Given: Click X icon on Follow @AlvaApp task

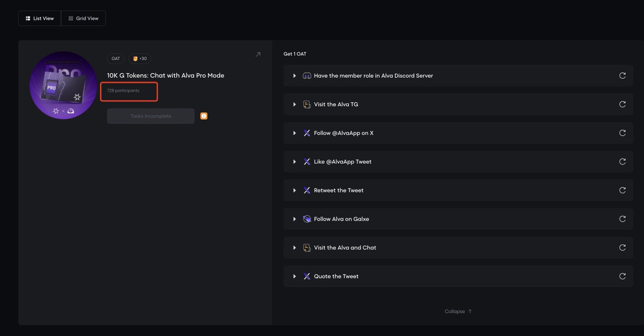Looking at the screenshot, I should [x=307, y=133].
